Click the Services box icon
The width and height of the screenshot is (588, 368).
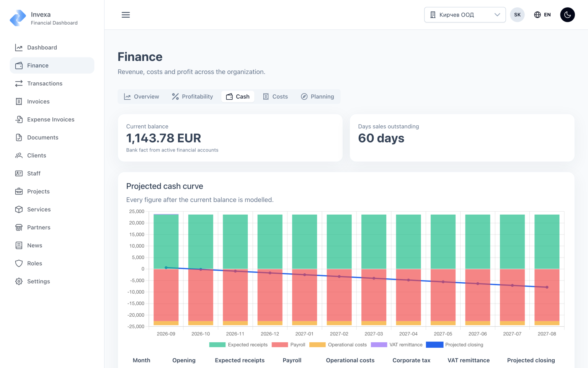pyautogui.click(x=19, y=210)
